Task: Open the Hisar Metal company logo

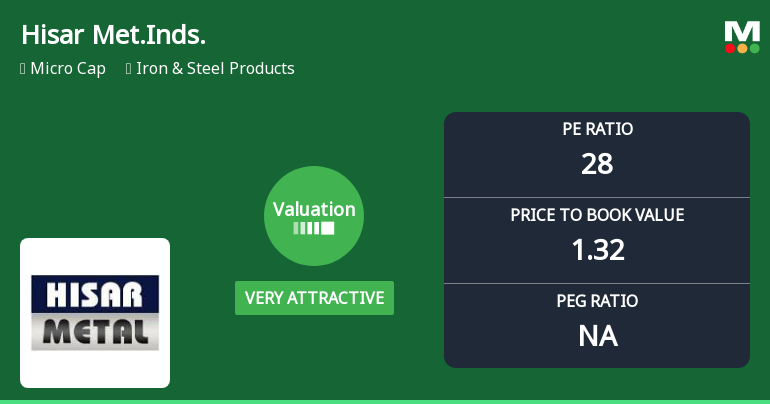Action: (95, 313)
